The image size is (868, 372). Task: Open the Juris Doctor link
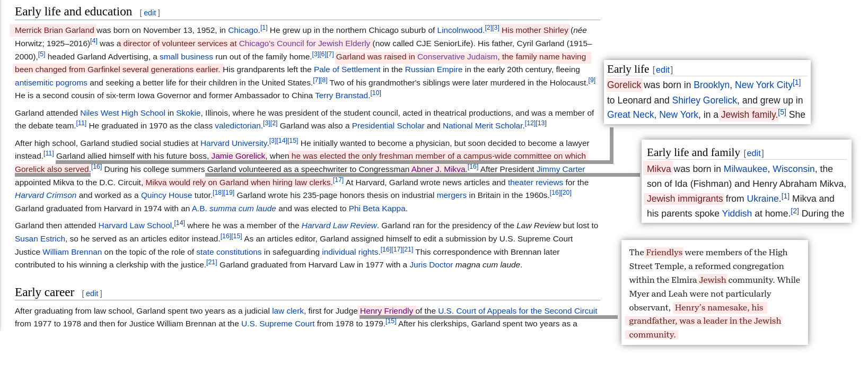[431, 265]
